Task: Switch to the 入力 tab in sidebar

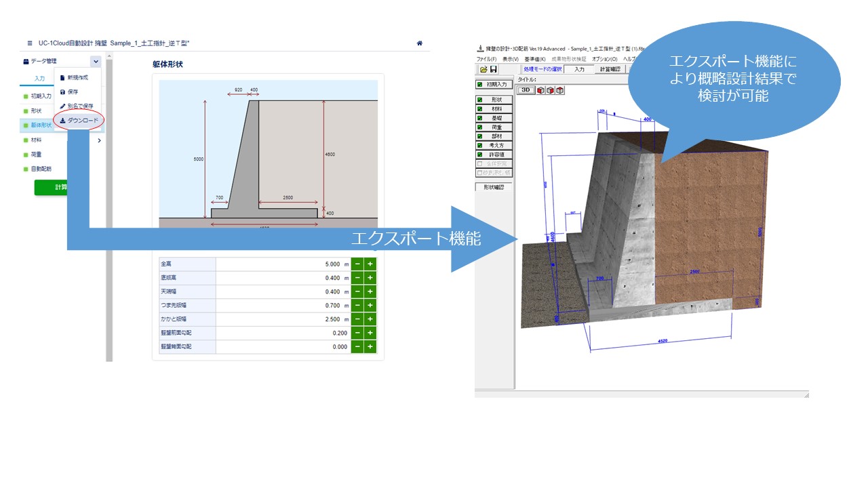Action: 39,79
